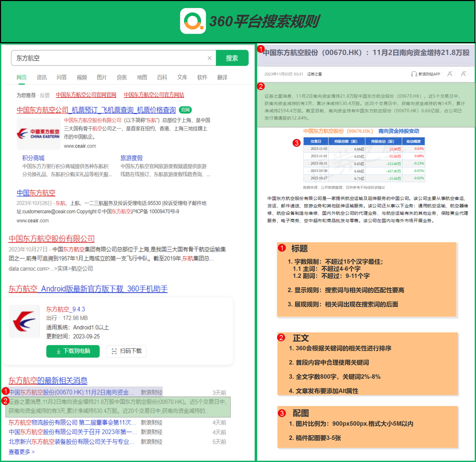Click the green 搜索 search button

tap(232, 58)
